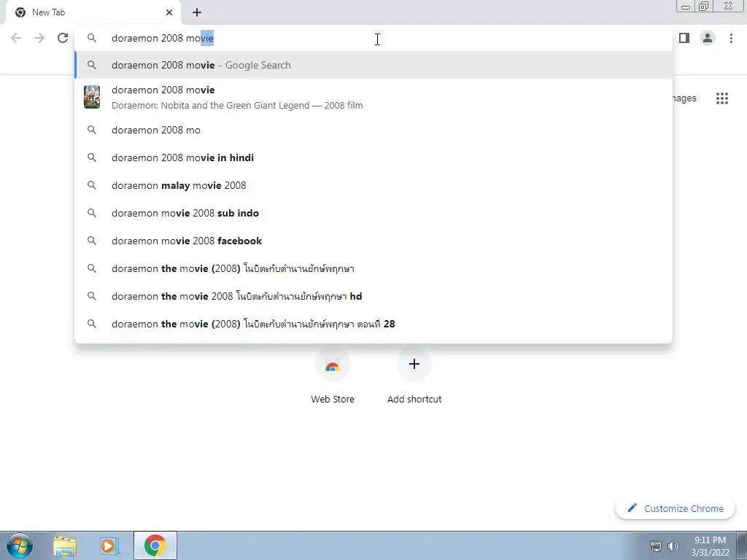Select the Green Giant Legend 2008 film suggestion
Screen dimensions: 747x560
[x=373, y=97]
